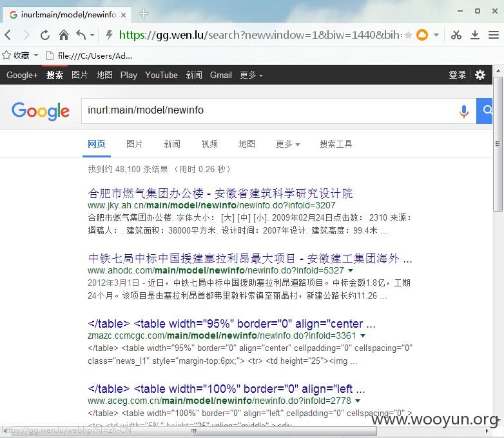Click the undo closed tab arrow icon

tap(81, 35)
